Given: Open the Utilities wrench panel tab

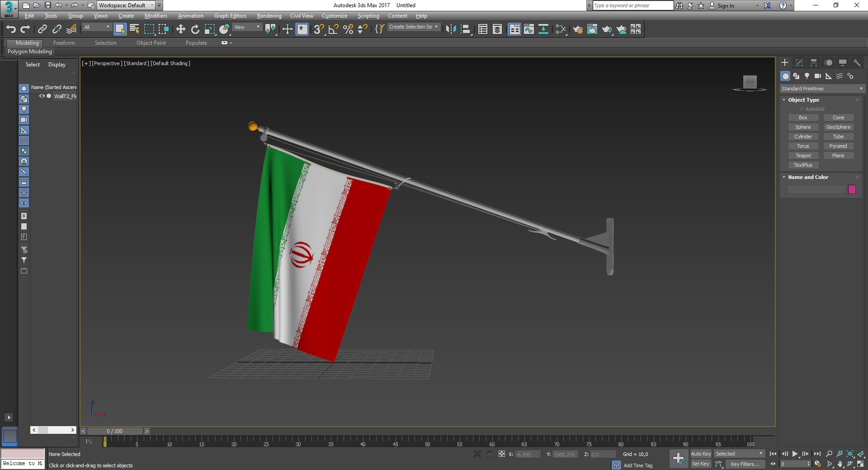Looking at the screenshot, I should tap(857, 63).
